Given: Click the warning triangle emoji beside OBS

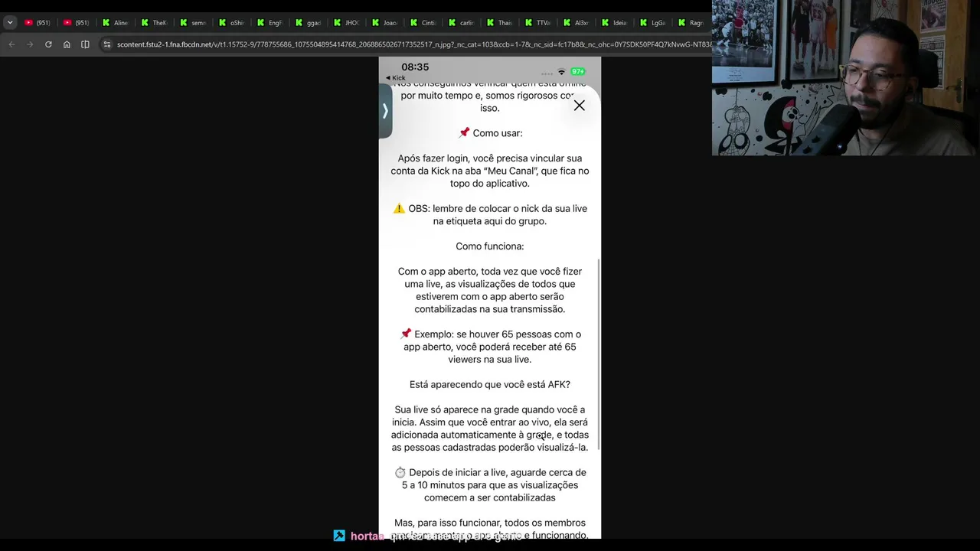Looking at the screenshot, I should point(399,208).
